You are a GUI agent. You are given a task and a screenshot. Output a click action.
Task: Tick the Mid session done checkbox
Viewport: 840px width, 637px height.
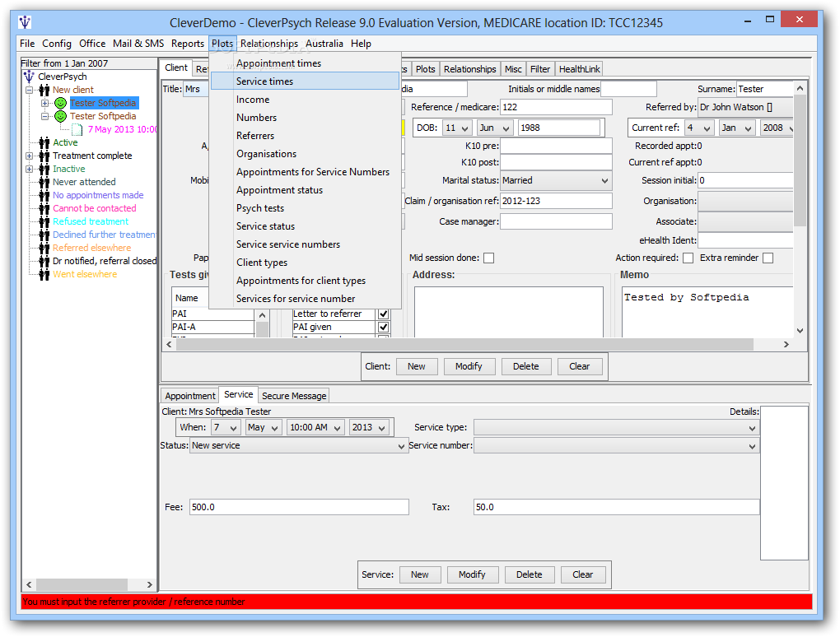(488, 258)
